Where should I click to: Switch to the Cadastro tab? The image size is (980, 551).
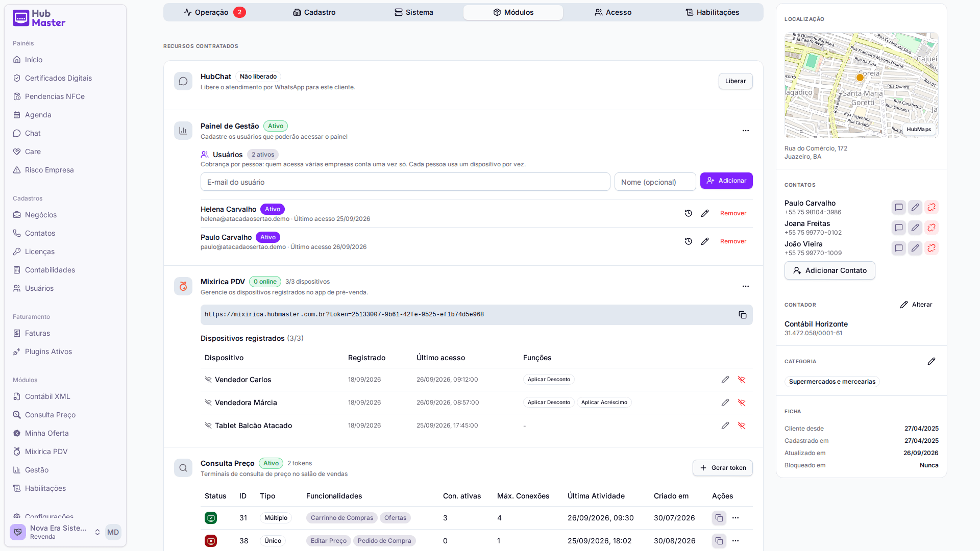pyautogui.click(x=314, y=12)
